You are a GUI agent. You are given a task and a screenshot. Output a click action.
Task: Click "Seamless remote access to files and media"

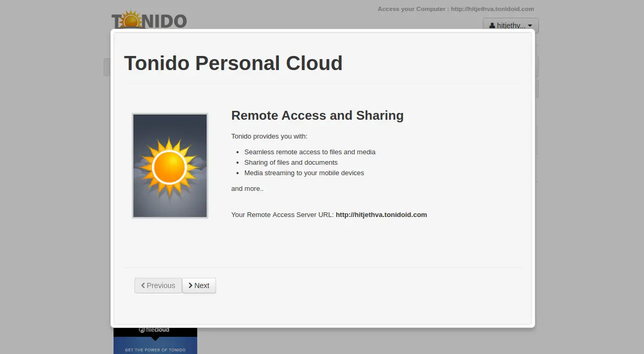(310, 152)
